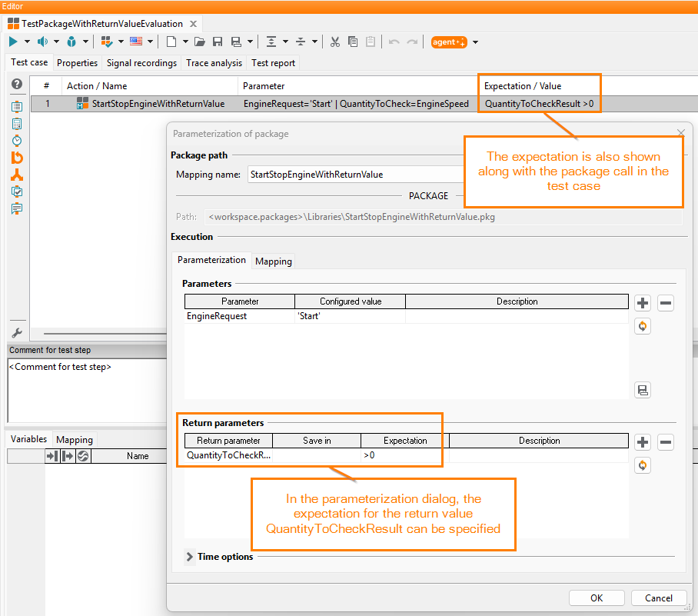This screenshot has height=616, width=698.
Task: Open the new file document icon
Action: 171,42
